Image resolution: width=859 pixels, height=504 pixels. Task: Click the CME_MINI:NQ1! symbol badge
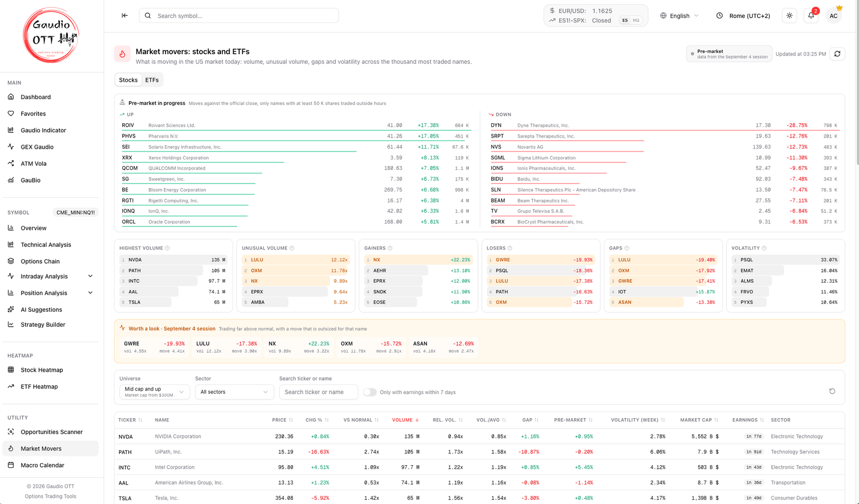(76, 213)
